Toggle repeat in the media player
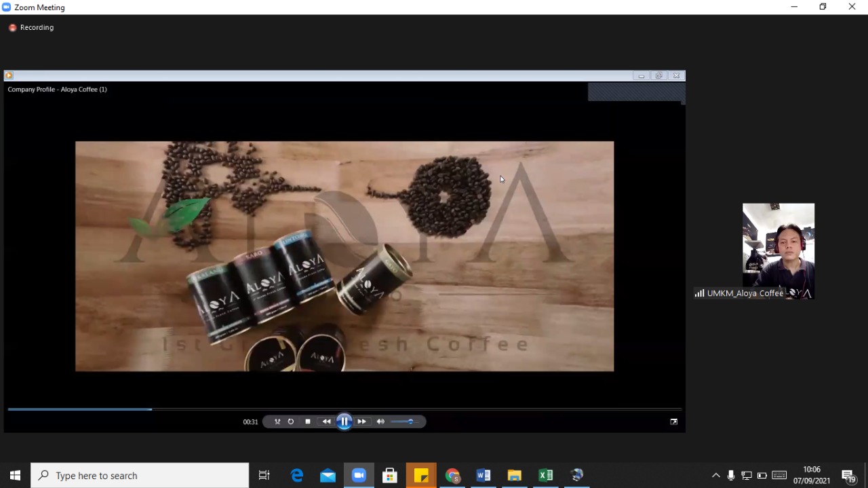 pyautogui.click(x=291, y=421)
